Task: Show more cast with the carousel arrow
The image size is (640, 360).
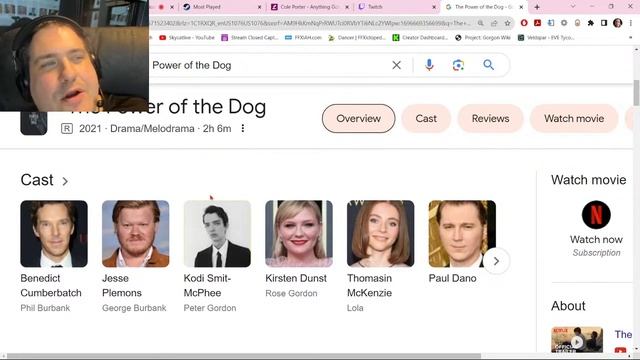Action: click(496, 261)
